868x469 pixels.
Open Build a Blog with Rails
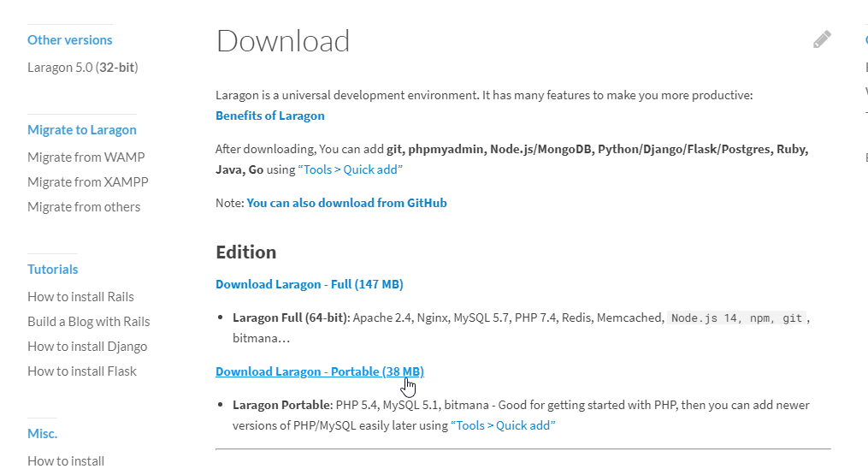(x=88, y=321)
